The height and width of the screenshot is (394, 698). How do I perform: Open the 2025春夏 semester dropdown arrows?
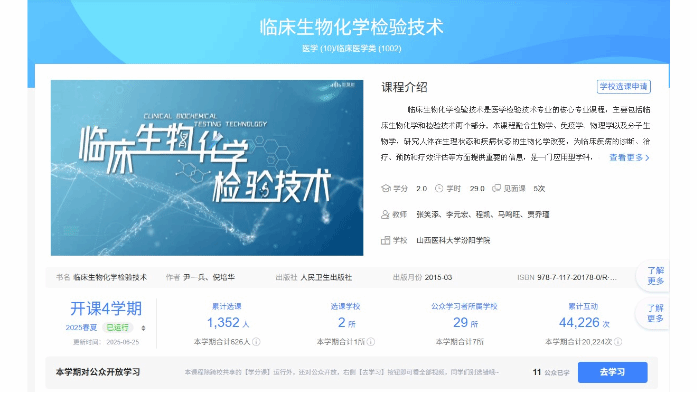tap(143, 328)
